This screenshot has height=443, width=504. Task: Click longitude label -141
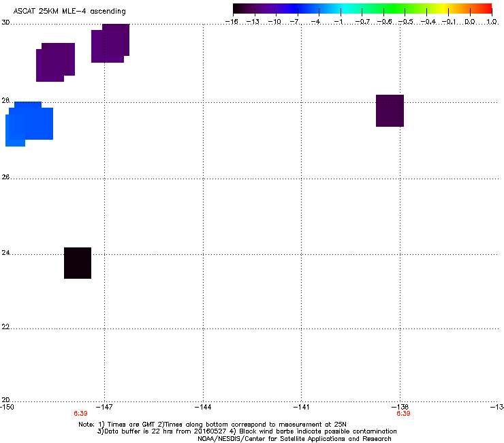click(302, 407)
